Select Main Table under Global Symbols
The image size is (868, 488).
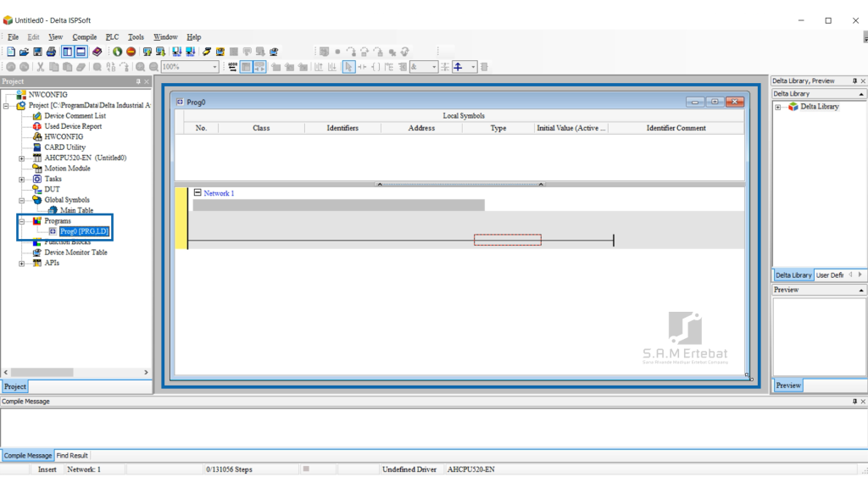76,210
